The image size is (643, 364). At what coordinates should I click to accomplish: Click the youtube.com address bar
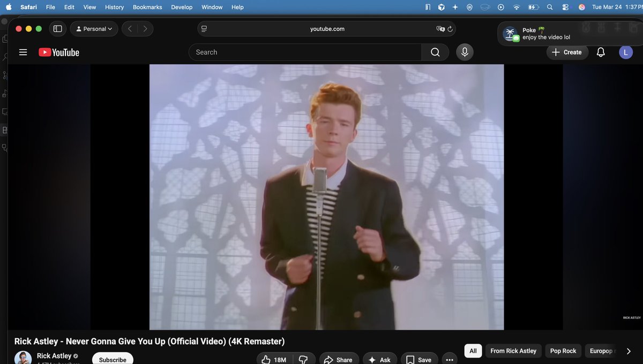click(327, 29)
